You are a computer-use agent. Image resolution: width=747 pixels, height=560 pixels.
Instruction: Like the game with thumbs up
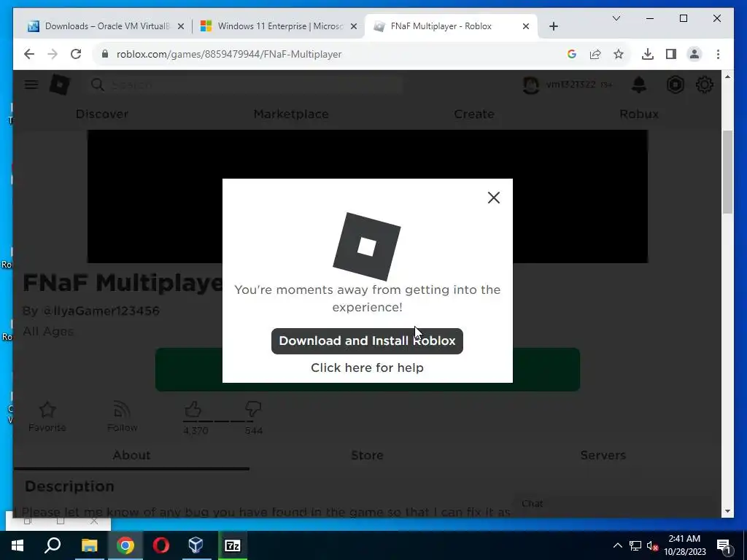coord(193,410)
